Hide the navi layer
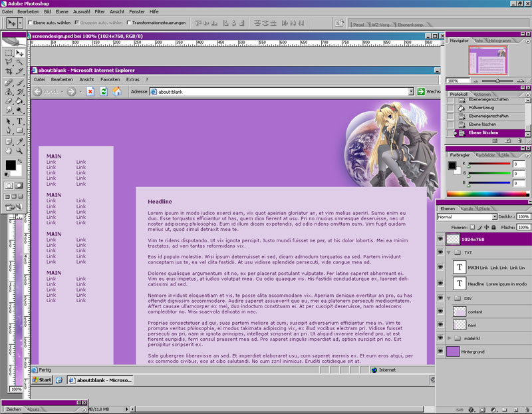This screenshot has width=532, height=414. pos(440,325)
